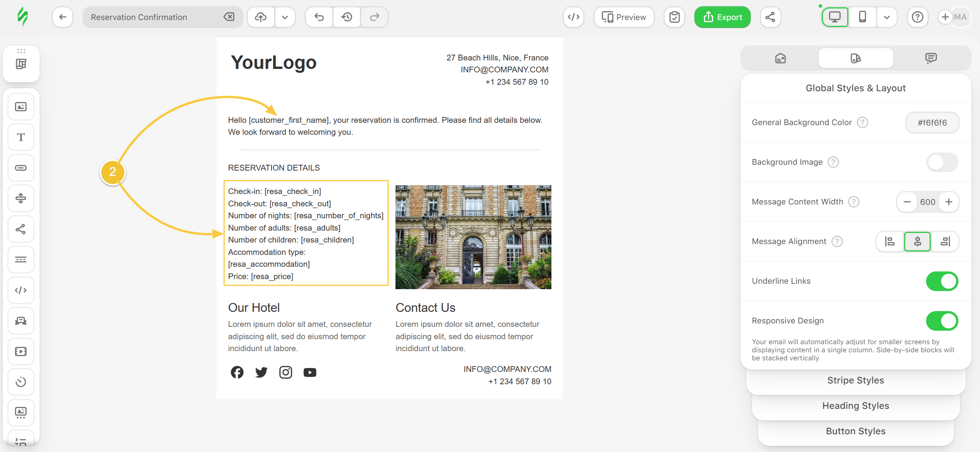Screen dimensions: 980x452
Task: Decrease Message Content Width
Action: pos(907,202)
